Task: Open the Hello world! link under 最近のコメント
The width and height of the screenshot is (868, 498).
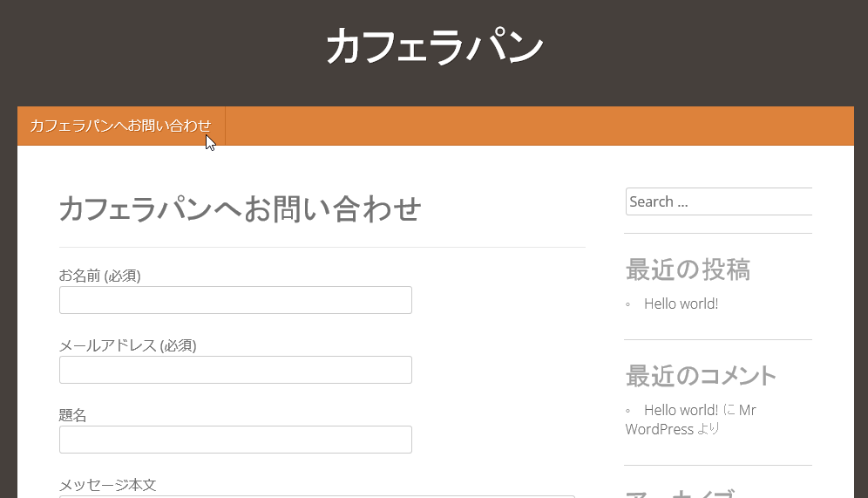Action: point(681,410)
